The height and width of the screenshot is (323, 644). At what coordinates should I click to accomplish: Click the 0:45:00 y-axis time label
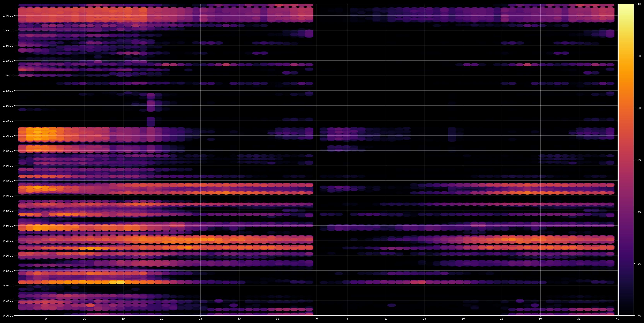pos(8,181)
